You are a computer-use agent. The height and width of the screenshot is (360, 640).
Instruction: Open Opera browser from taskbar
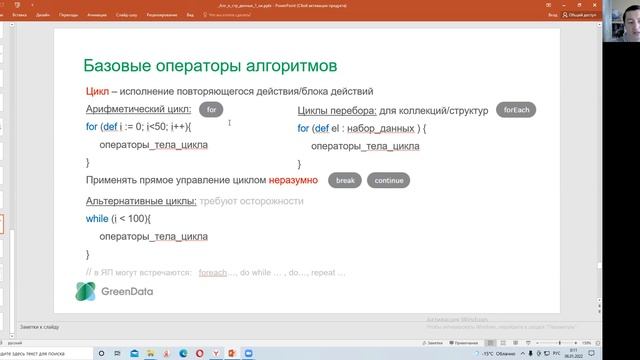pyautogui.click(x=199, y=353)
